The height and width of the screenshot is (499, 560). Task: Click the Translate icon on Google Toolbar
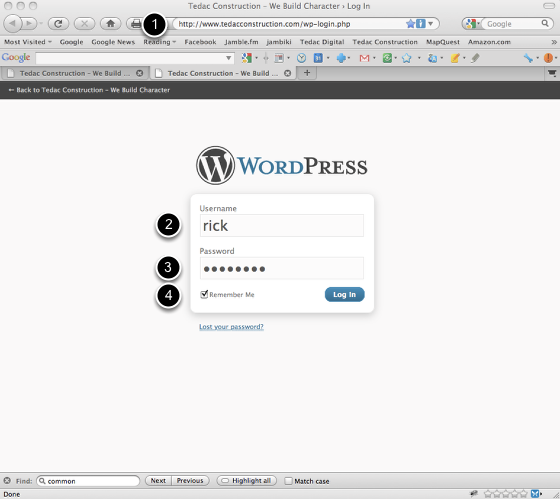pos(432,58)
